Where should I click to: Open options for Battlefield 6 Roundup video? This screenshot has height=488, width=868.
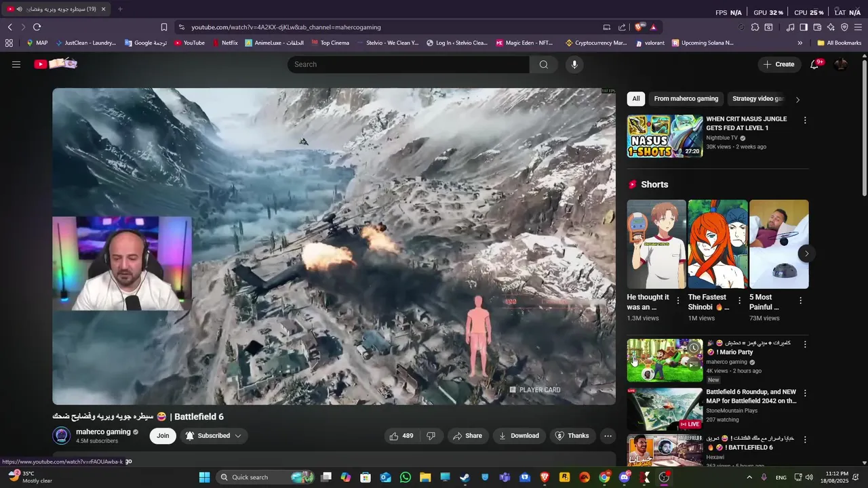[x=805, y=393]
